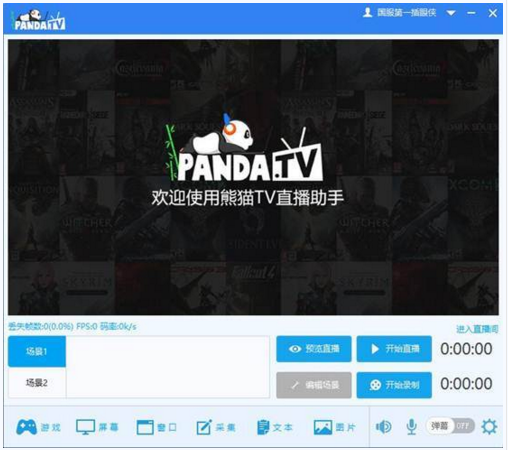This screenshot has width=508, height=450.
Task: Add a screen capture source (屏幕)
Action: (97, 427)
